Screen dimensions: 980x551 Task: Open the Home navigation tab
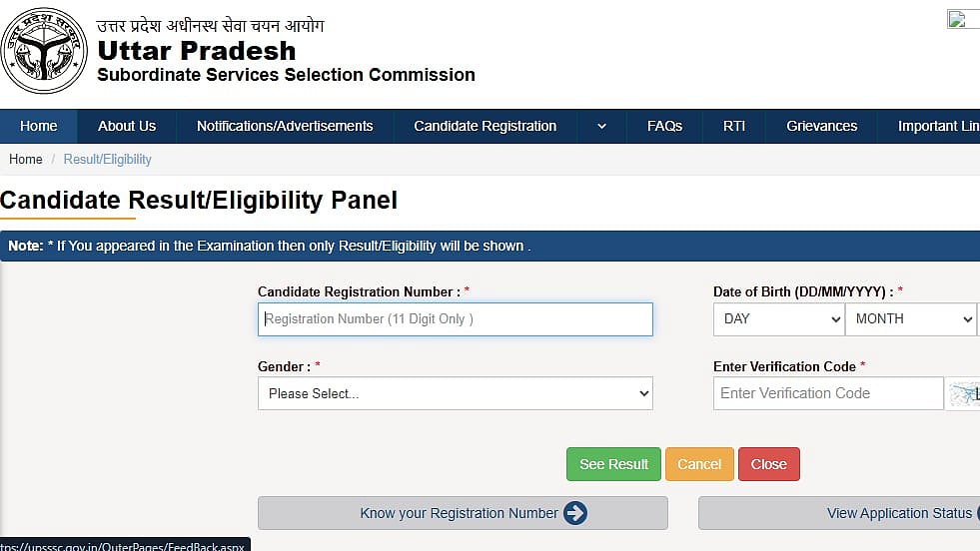(39, 126)
